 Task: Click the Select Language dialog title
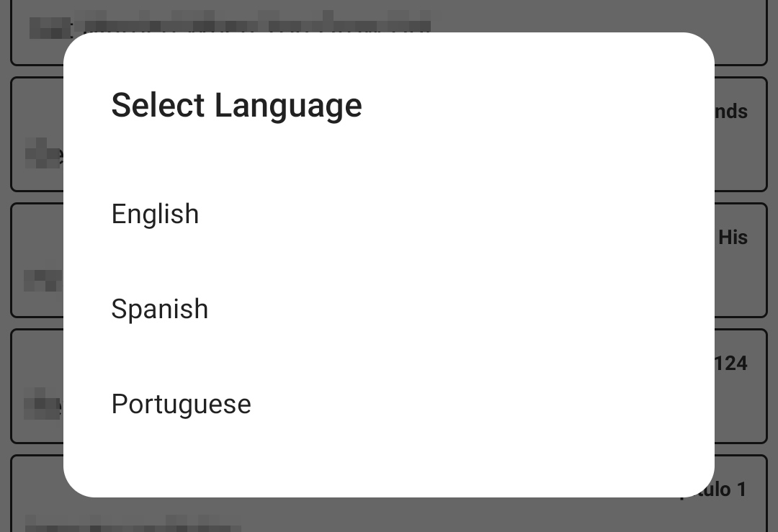pyautogui.click(x=236, y=106)
